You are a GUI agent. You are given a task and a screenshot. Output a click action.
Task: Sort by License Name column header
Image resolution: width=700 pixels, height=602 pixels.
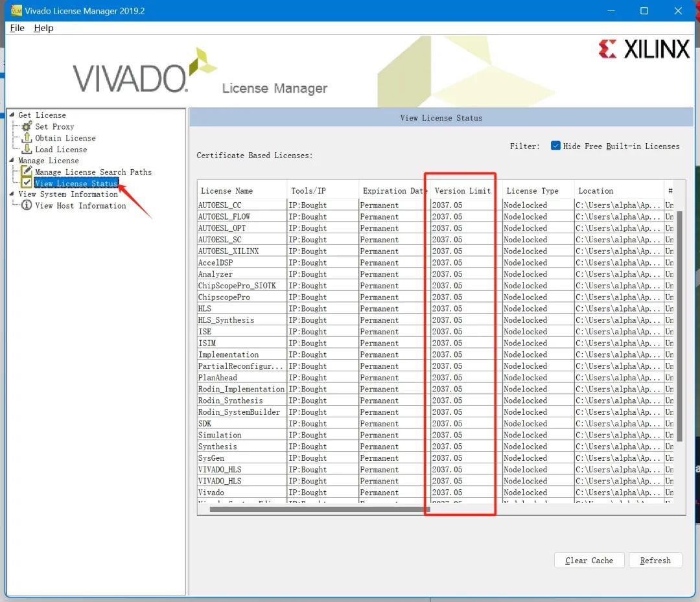(242, 191)
